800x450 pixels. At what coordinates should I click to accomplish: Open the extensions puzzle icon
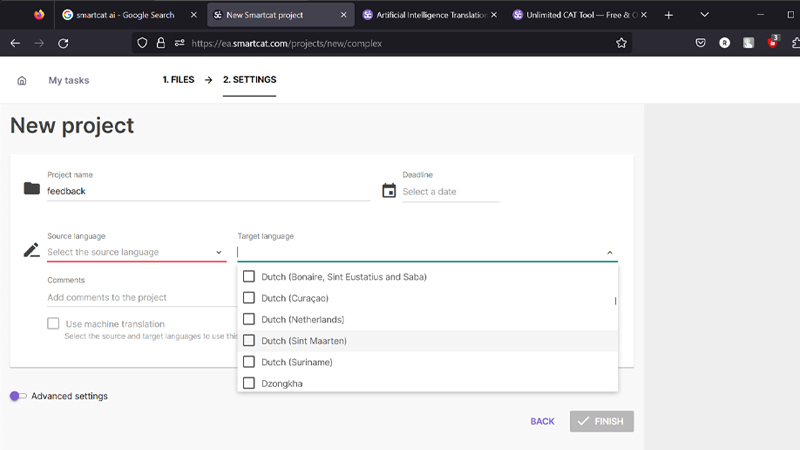[795, 43]
